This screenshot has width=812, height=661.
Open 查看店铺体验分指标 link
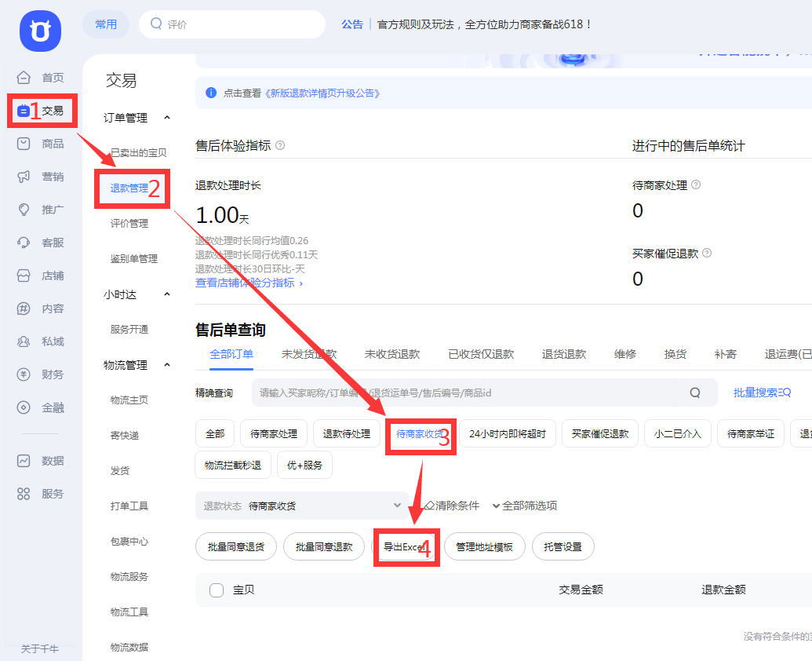[x=249, y=283]
